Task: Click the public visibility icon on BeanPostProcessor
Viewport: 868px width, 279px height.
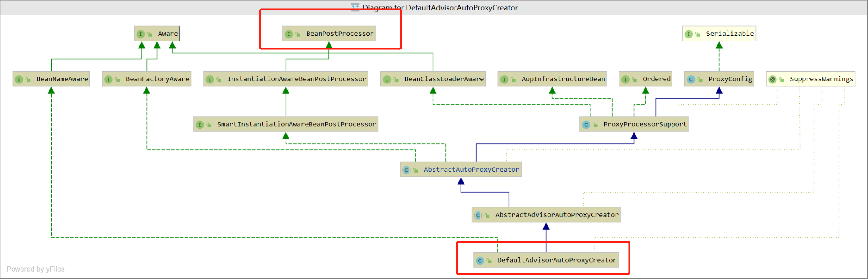Action: coord(297,34)
